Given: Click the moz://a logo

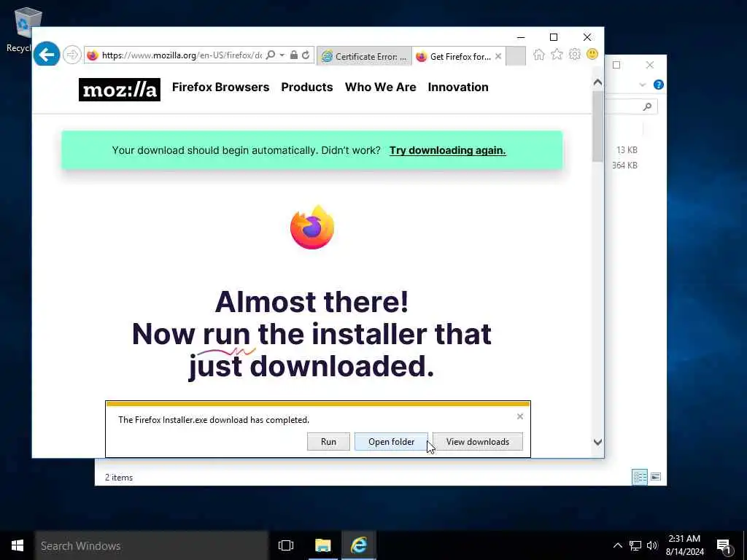Looking at the screenshot, I should pyautogui.click(x=120, y=90).
